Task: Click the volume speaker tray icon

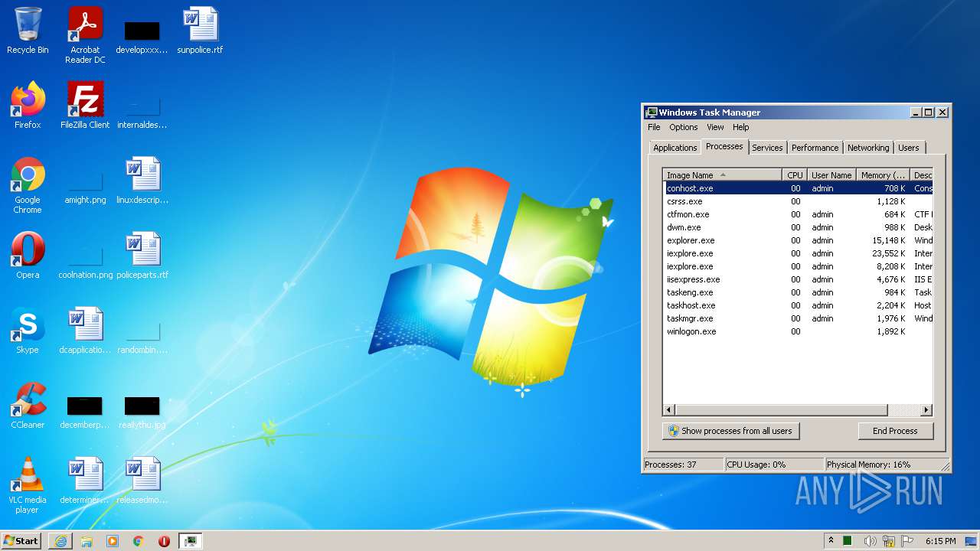Action: click(x=870, y=541)
